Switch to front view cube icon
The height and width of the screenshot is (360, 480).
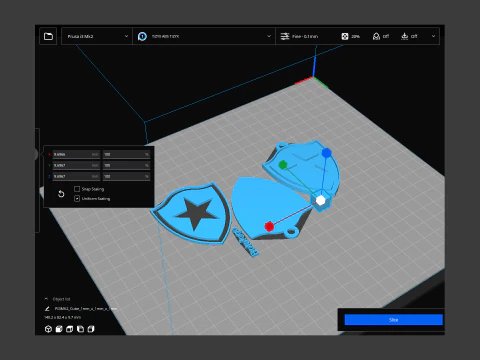click(59, 329)
